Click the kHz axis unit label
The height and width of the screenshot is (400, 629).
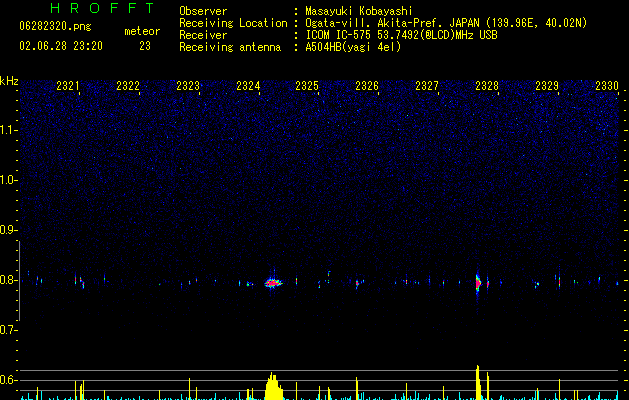coord(9,81)
